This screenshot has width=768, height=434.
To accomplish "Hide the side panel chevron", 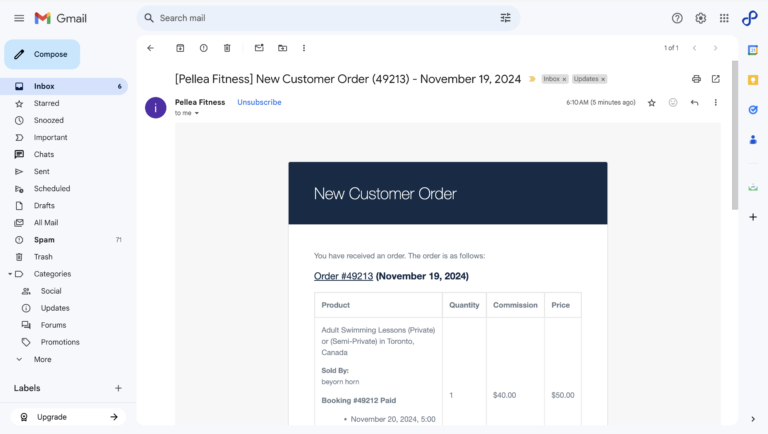I will [753, 419].
